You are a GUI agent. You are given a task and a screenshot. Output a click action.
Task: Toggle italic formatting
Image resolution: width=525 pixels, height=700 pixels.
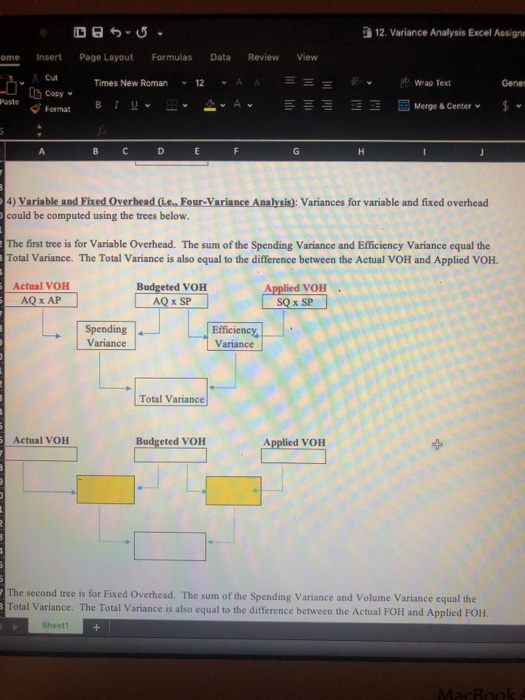[117, 105]
